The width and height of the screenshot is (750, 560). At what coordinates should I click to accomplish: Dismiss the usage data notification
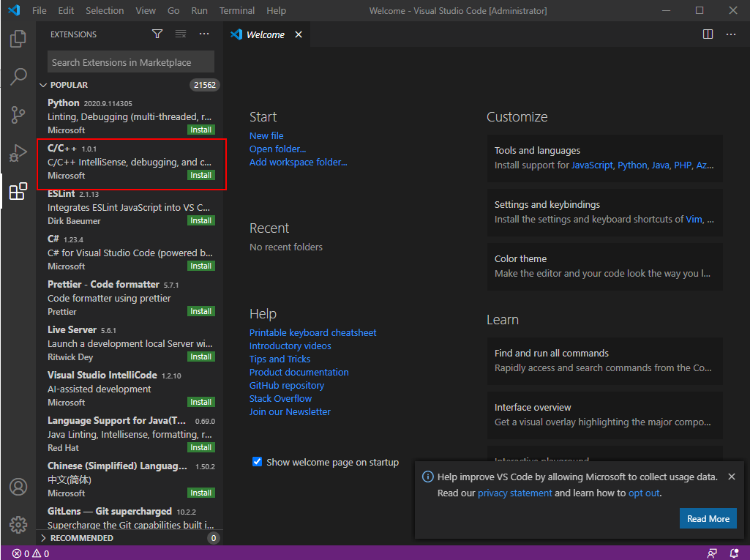tap(731, 477)
